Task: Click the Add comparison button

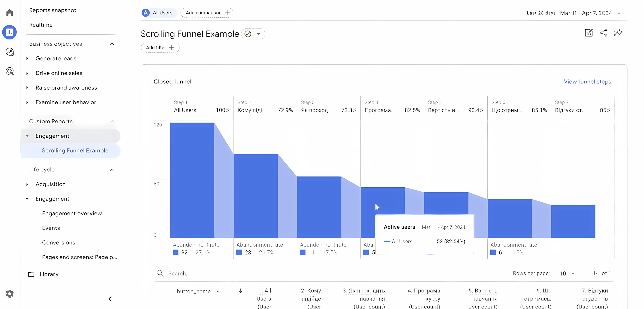Action: (x=207, y=13)
